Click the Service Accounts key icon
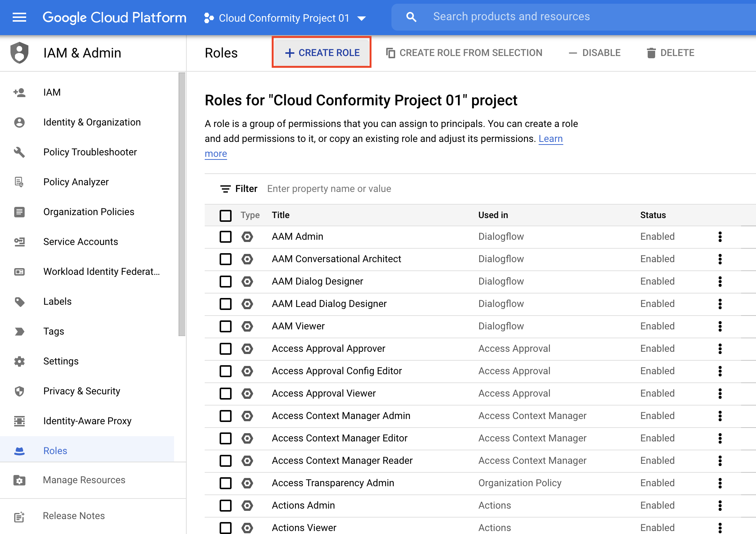756x534 pixels. click(19, 242)
